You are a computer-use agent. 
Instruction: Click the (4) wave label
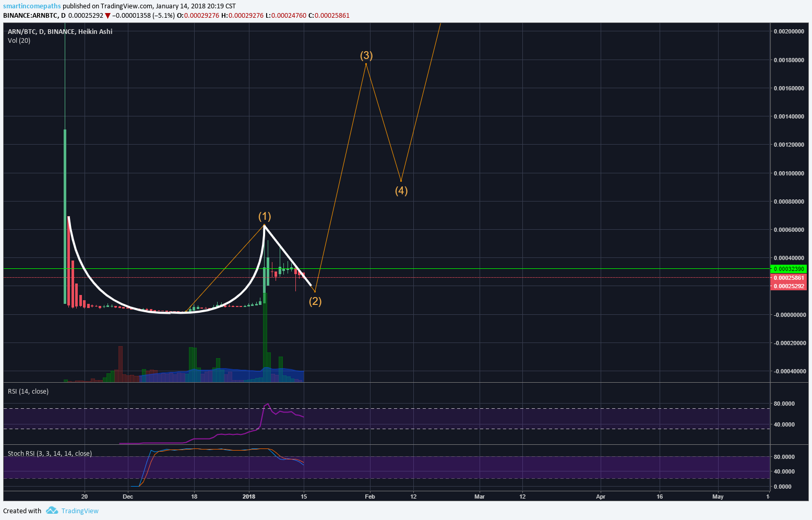pyautogui.click(x=401, y=191)
